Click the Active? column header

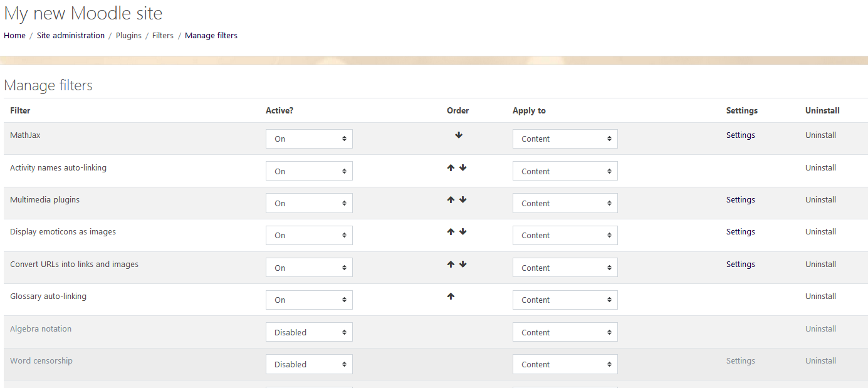click(280, 110)
